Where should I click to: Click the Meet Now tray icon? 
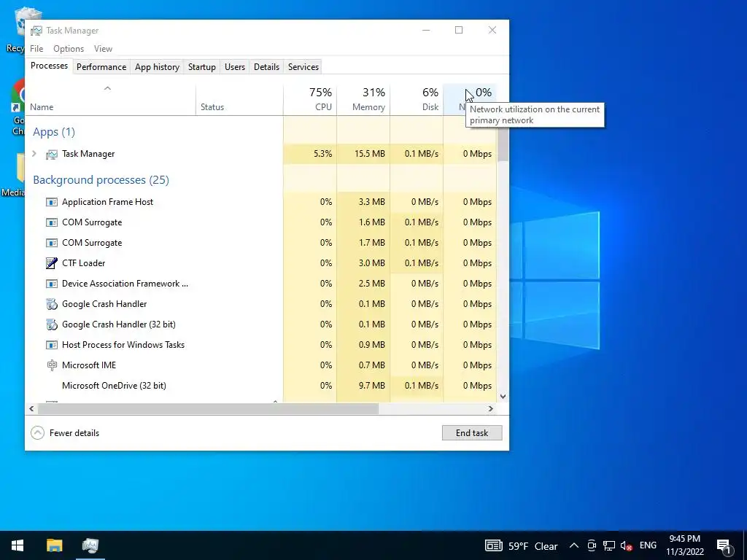pos(592,545)
